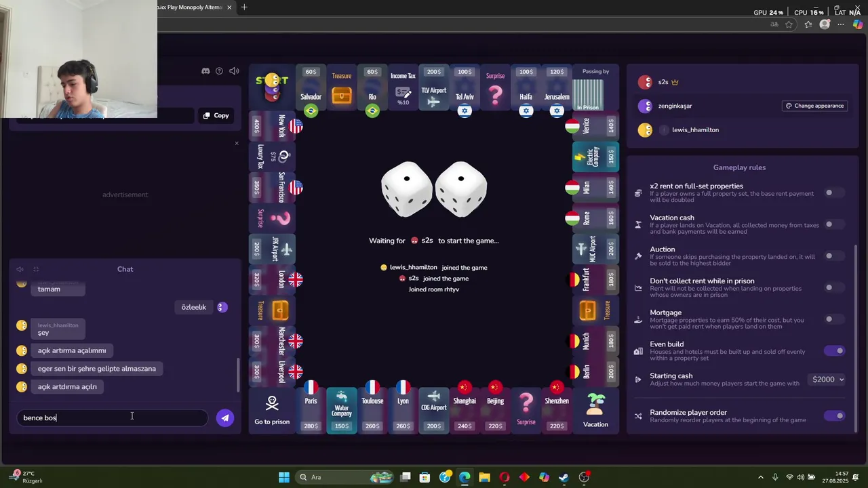Click the Salvador property tile
This screenshot has width=868, height=488.
[311, 88]
